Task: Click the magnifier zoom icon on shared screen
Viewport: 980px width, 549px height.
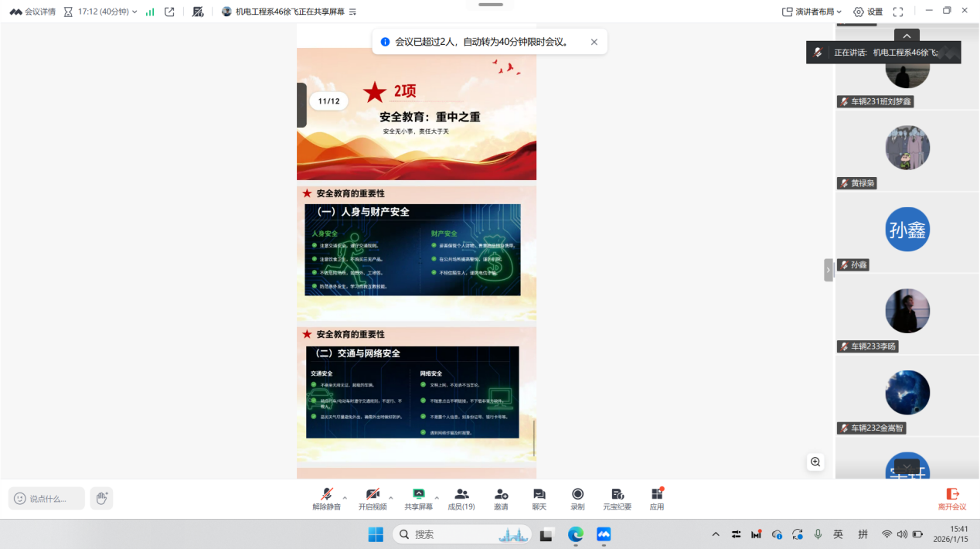Action: click(x=815, y=462)
